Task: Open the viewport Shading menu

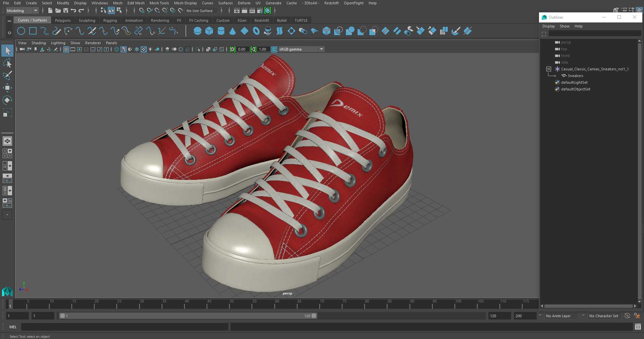Action: click(x=39, y=43)
